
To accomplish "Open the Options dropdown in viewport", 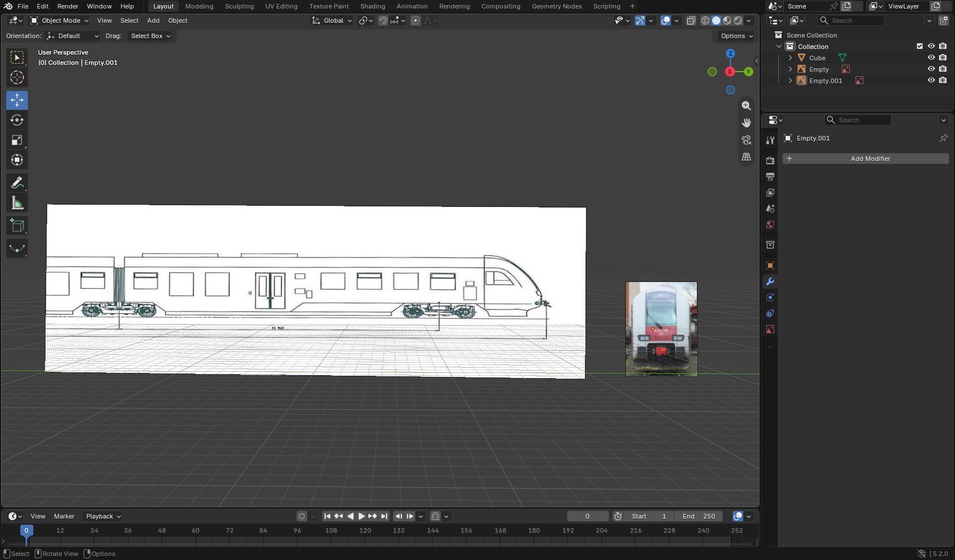I will (737, 36).
